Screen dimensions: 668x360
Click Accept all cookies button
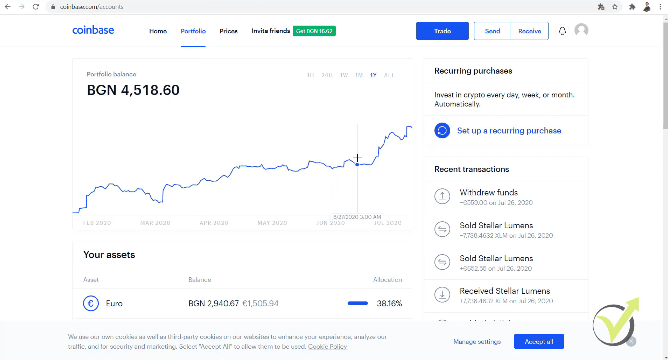539,341
